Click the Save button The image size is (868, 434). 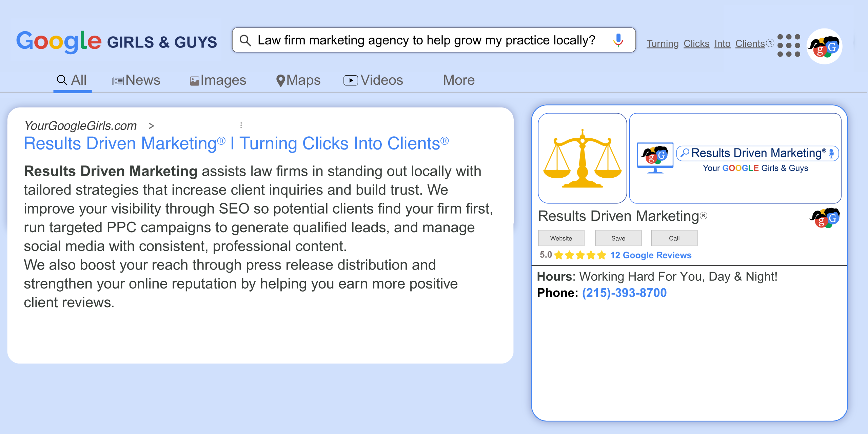coord(618,238)
